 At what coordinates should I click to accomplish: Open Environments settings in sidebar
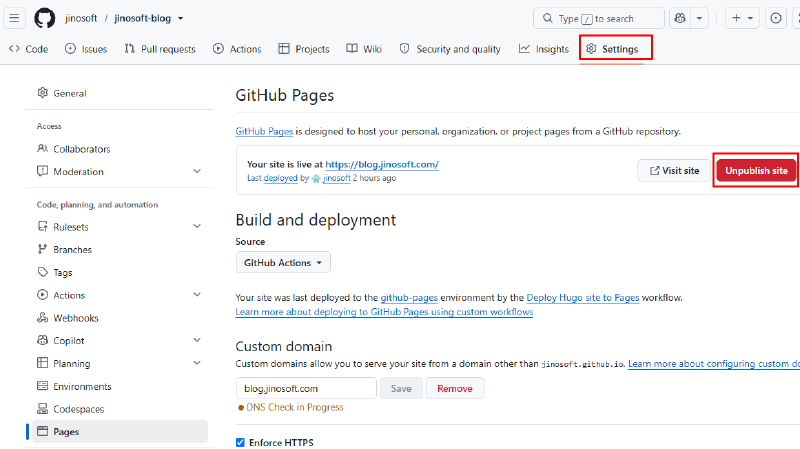tap(120, 386)
